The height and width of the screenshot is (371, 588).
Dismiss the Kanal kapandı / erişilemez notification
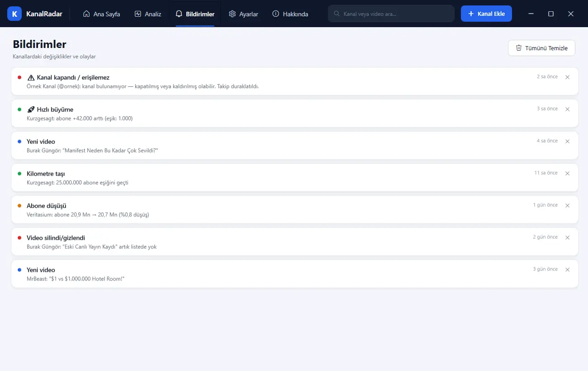click(x=568, y=77)
